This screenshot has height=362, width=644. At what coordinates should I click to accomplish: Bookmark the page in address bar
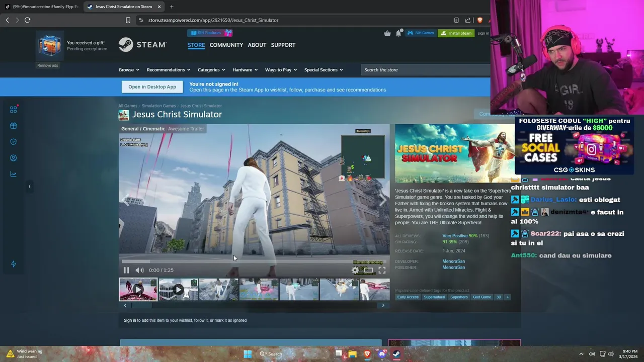tap(128, 20)
